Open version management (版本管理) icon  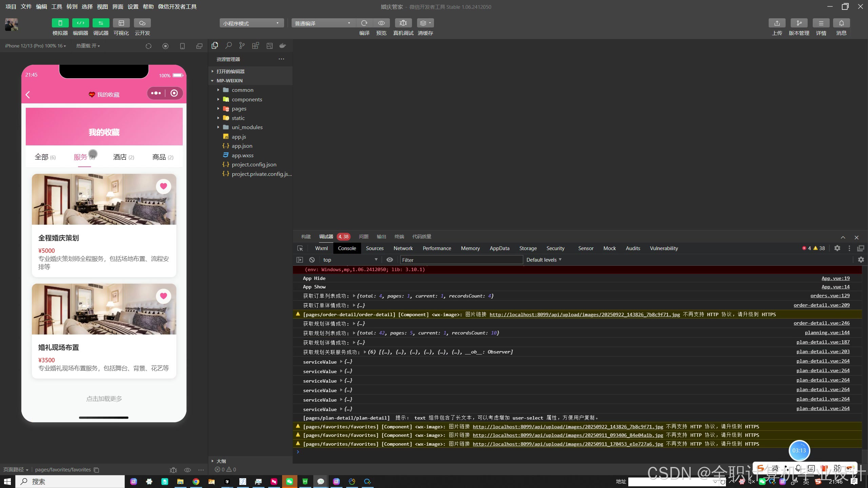coord(799,23)
